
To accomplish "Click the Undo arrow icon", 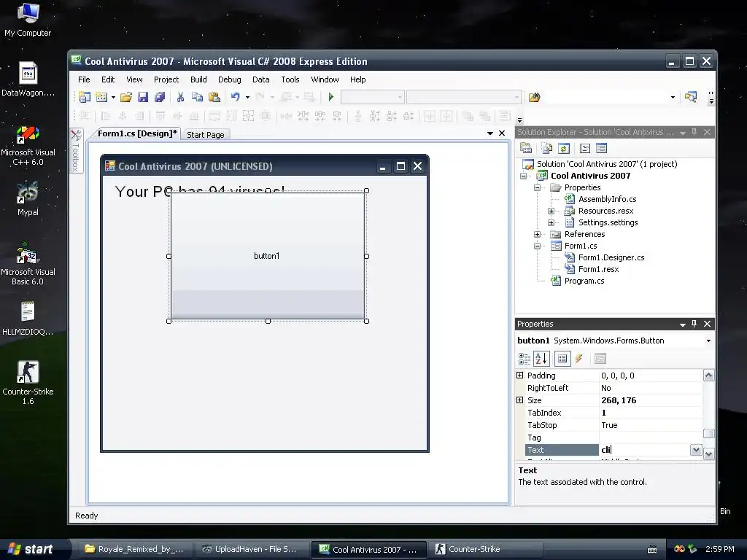I will coord(236,97).
